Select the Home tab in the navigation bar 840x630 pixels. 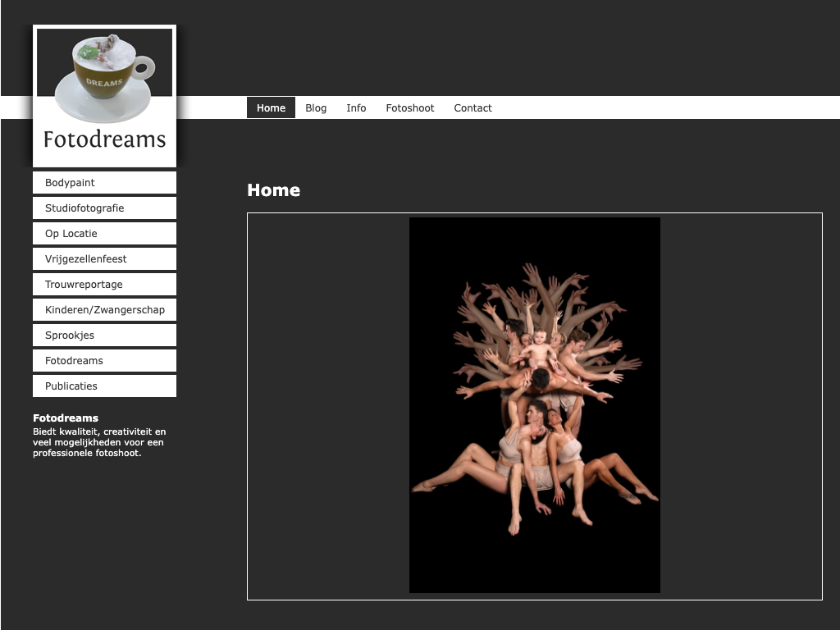(271, 107)
